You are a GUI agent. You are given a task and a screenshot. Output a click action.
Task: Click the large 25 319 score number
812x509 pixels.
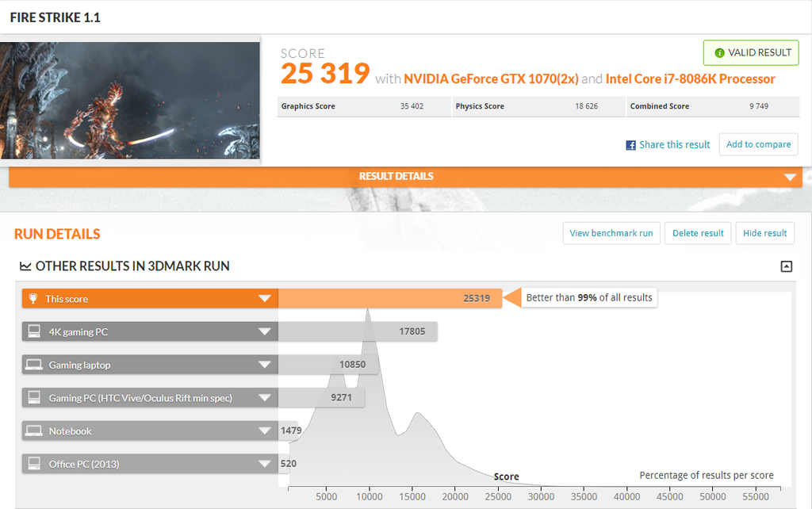(325, 73)
